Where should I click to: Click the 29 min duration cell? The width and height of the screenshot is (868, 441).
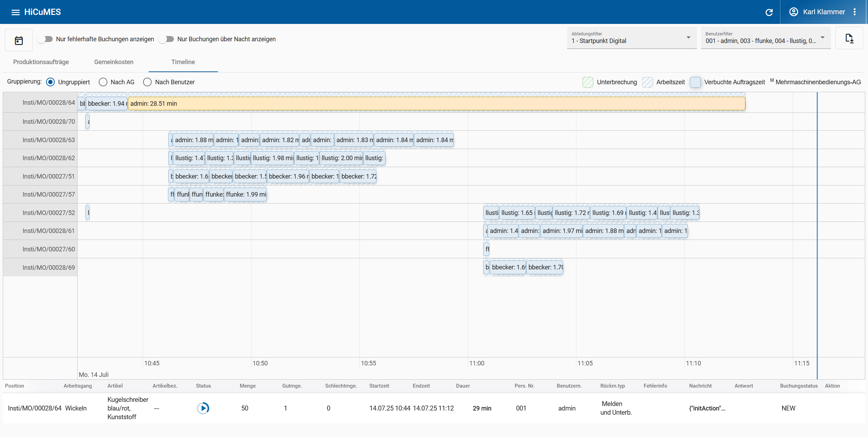[482, 408]
